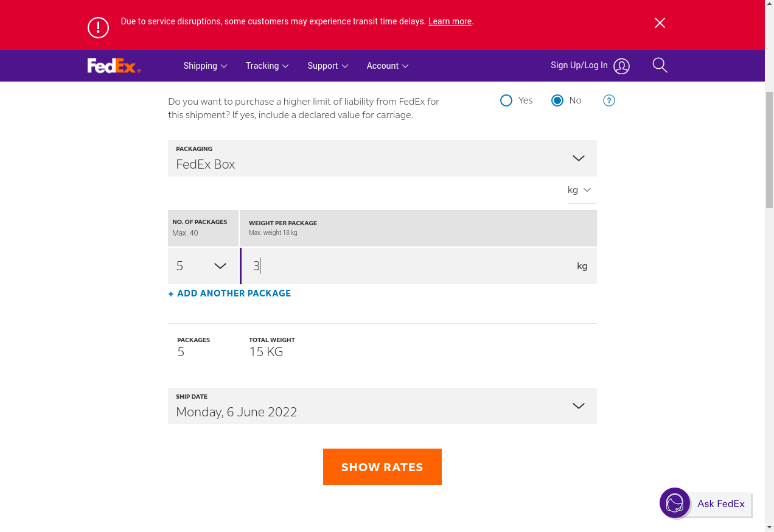The height and width of the screenshot is (532, 774).
Task: Click the liability help question mark icon
Action: (608, 100)
